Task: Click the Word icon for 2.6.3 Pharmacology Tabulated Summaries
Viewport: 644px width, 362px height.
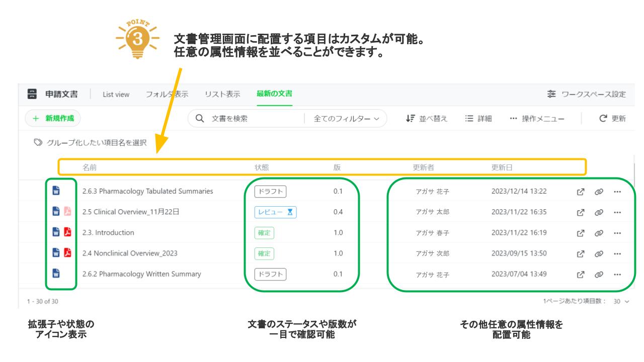Action: click(x=56, y=191)
